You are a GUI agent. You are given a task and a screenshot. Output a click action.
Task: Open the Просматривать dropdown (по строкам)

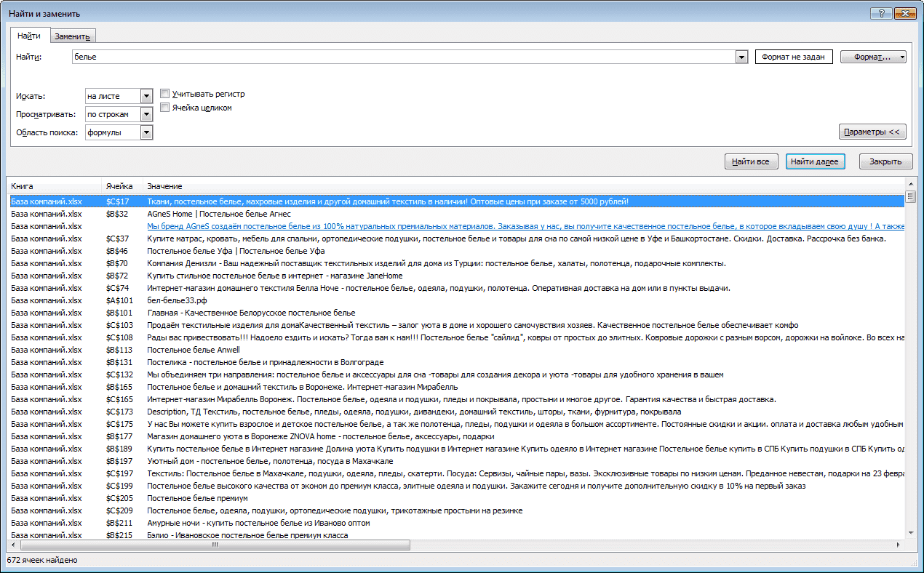click(146, 114)
